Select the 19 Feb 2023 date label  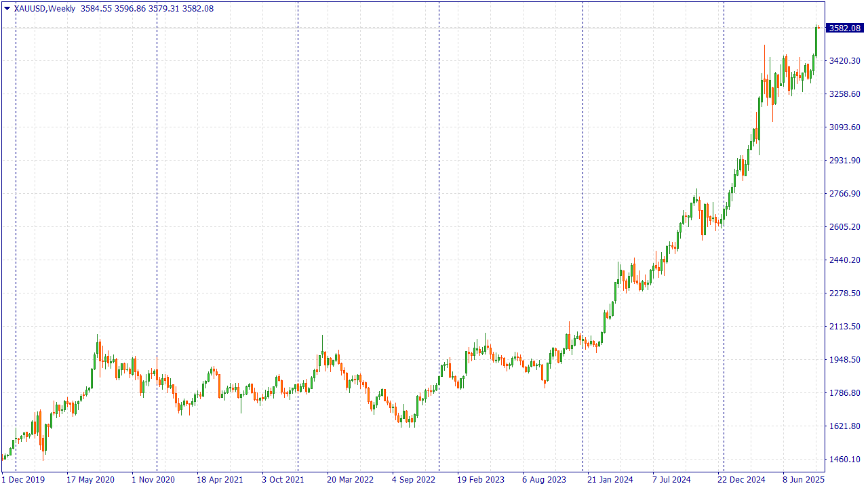pos(481,480)
